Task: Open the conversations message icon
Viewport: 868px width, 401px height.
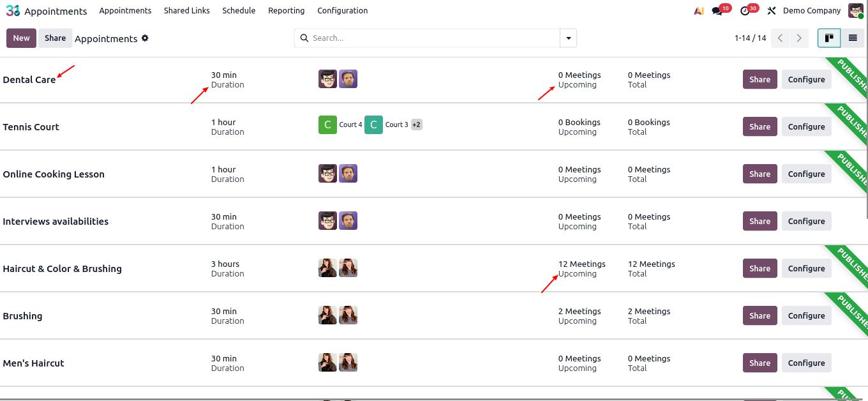Action: (x=717, y=11)
